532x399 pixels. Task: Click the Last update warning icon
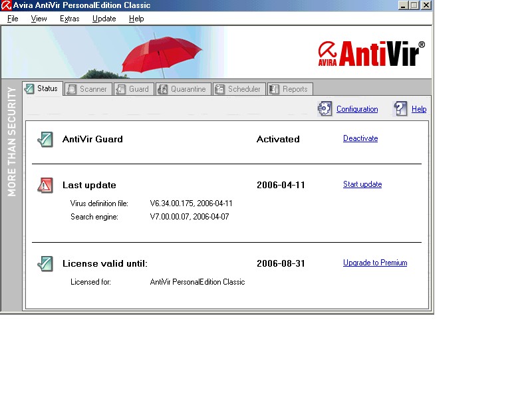tap(45, 186)
